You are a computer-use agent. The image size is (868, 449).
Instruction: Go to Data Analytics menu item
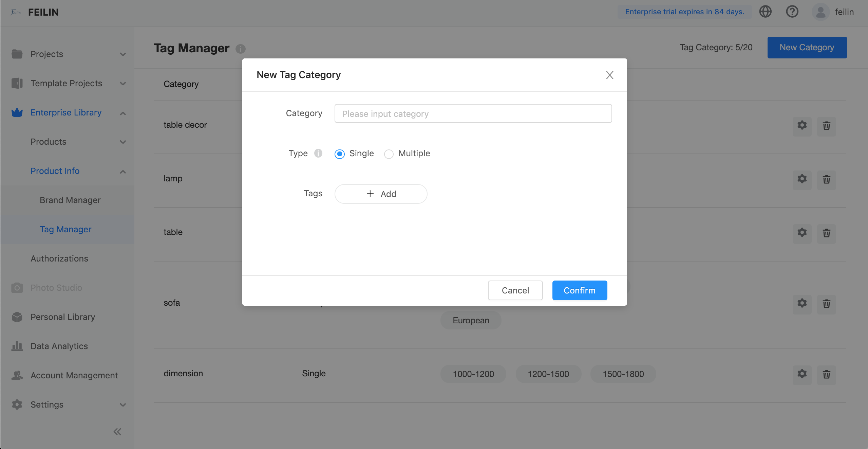point(59,346)
